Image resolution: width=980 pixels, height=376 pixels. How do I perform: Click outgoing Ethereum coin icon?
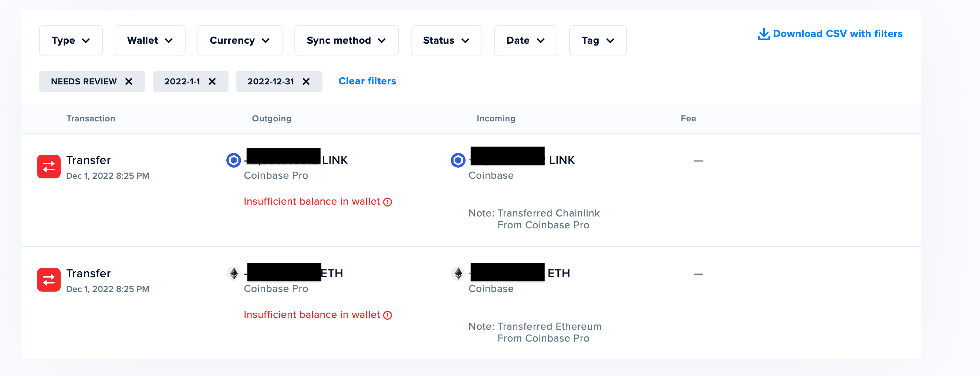coord(234,273)
